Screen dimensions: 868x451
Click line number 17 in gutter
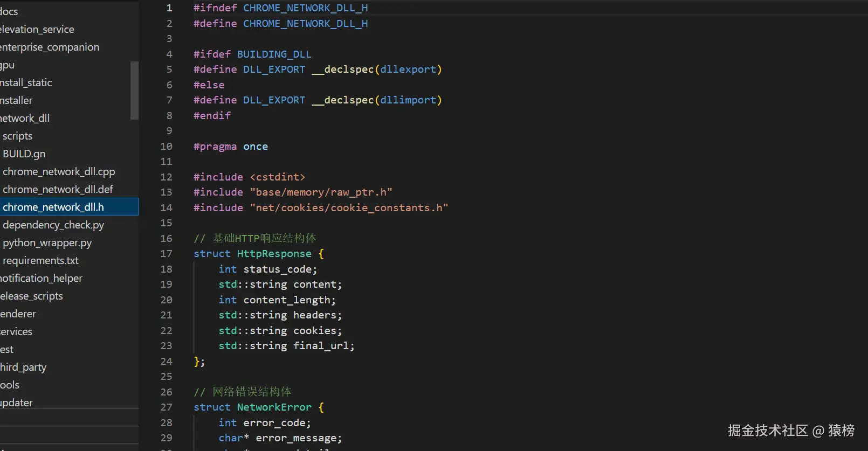click(166, 254)
